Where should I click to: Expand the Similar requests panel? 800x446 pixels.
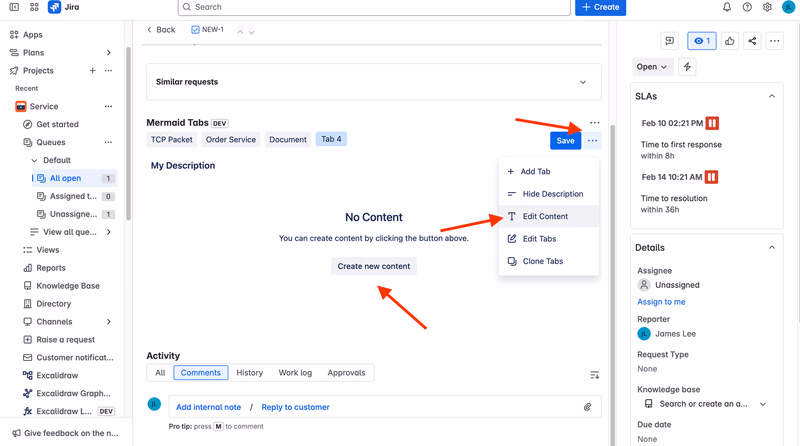583,82
